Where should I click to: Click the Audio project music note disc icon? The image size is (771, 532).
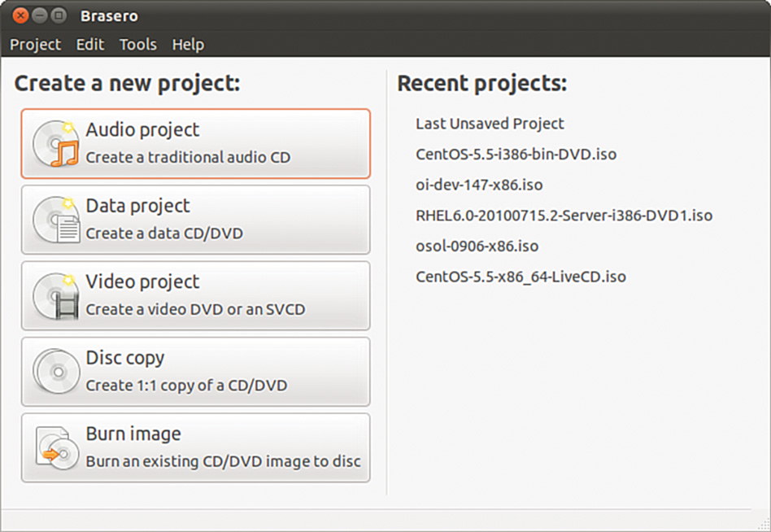coord(55,143)
